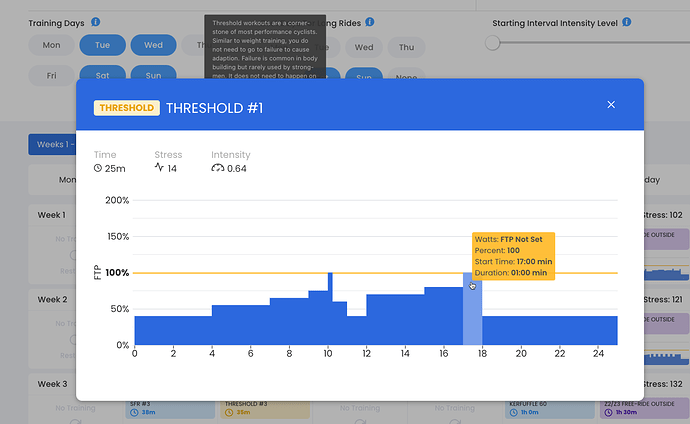Screen dimensions: 690x424
Task: Click the intensity gauge icon beside 0.64
Action: (217, 168)
